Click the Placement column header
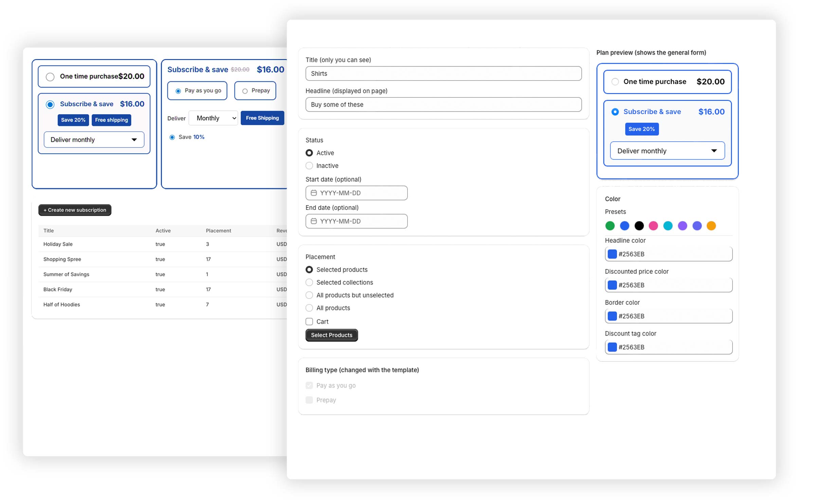This screenshot has width=815, height=504. (218, 231)
